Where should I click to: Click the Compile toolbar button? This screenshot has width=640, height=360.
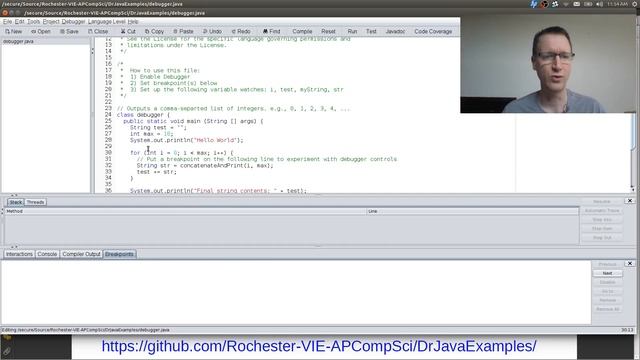(302, 31)
